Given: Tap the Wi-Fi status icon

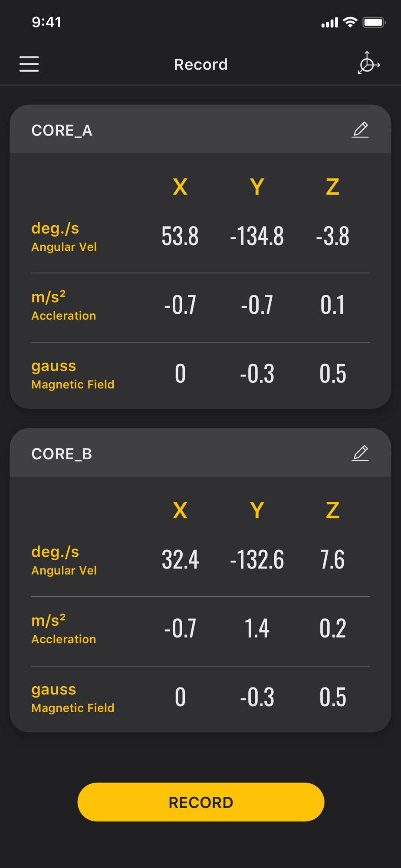Looking at the screenshot, I should pyautogui.click(x=350, y=22).
